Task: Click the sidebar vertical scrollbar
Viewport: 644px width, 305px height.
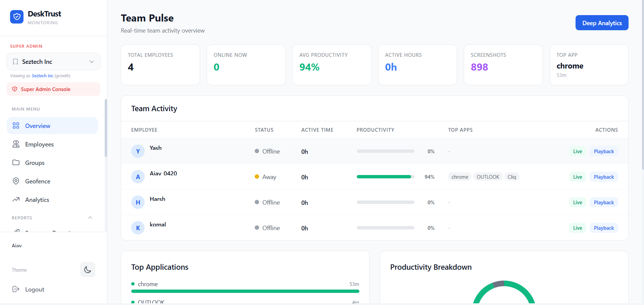Action: click(106, 128)
